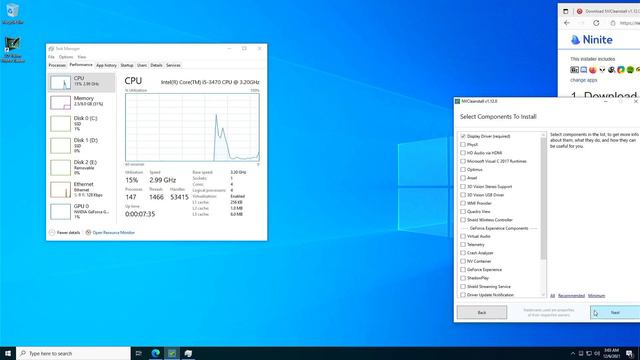
Task: Toggle Display Driver (required) checkbox
Action: (463, 136)
